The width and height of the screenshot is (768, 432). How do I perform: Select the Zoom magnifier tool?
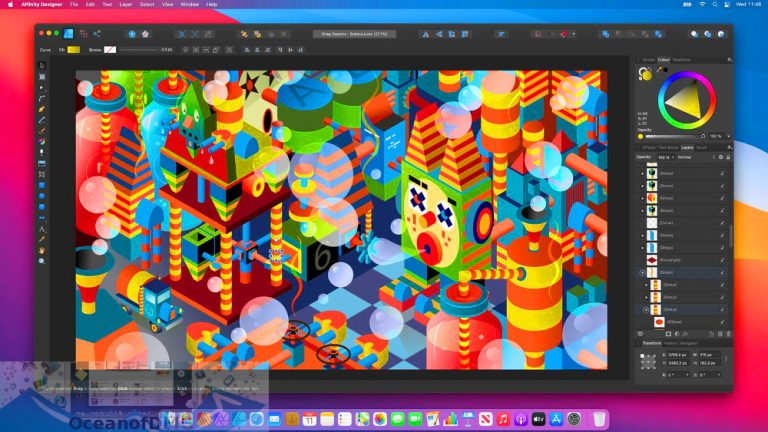(42, 261)
